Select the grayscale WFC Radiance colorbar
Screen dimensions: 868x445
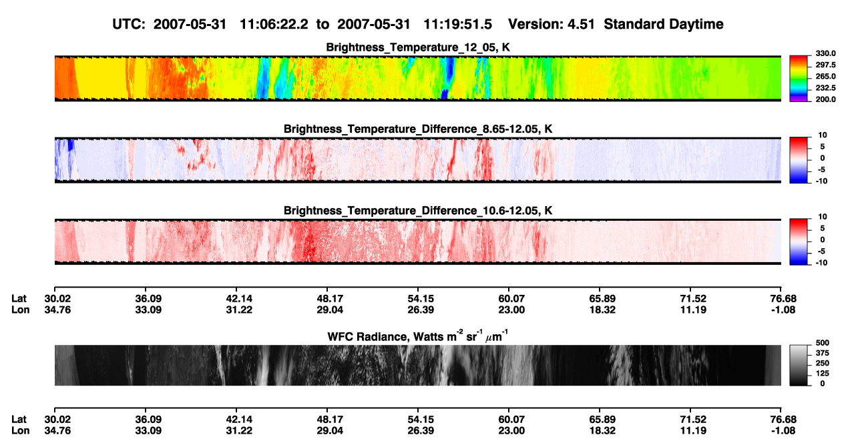tap(799, 365)
